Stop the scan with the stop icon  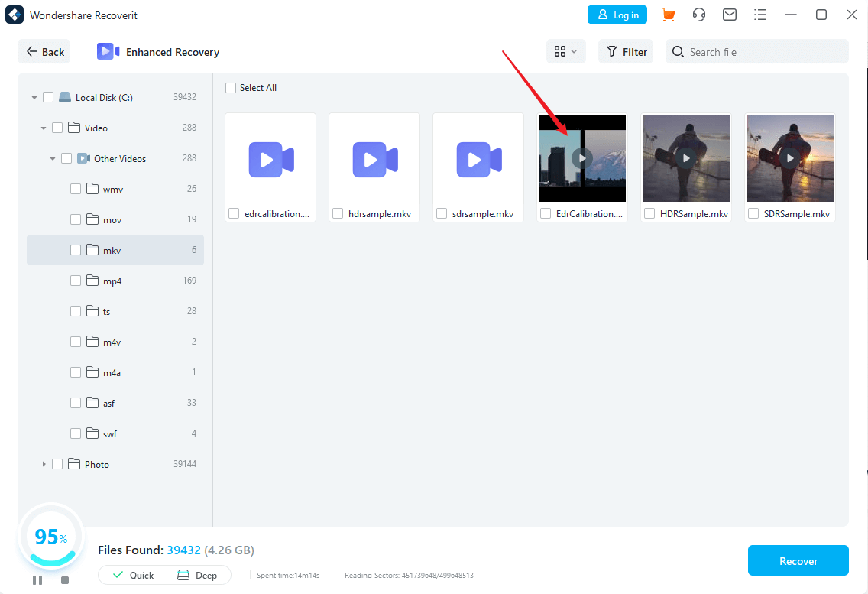point(65,580)
